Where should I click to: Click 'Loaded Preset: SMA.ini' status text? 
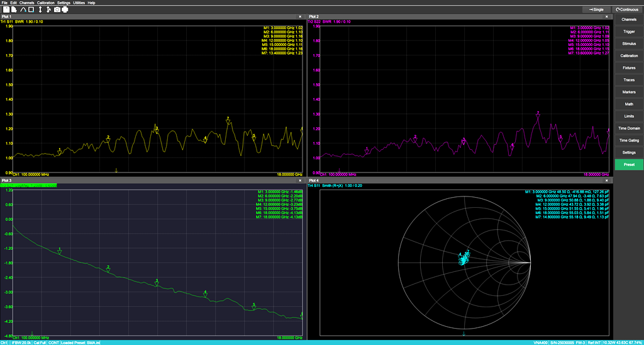(80, 342)
